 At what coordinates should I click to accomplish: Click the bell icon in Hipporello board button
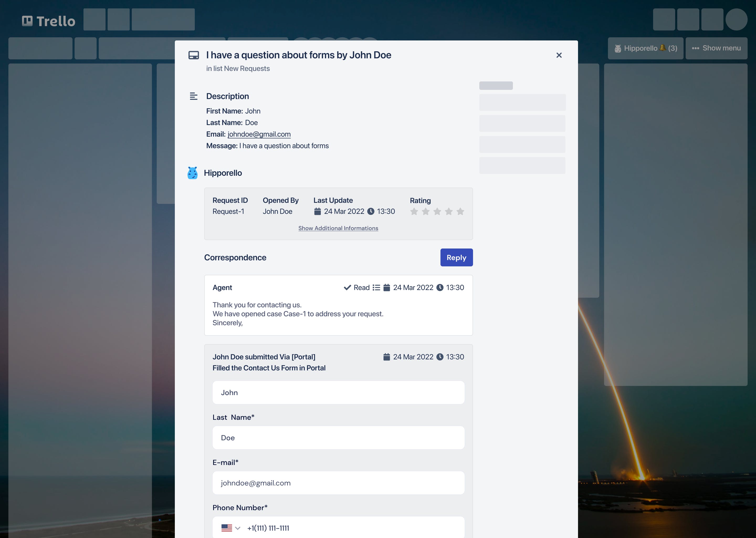[663, 48]
